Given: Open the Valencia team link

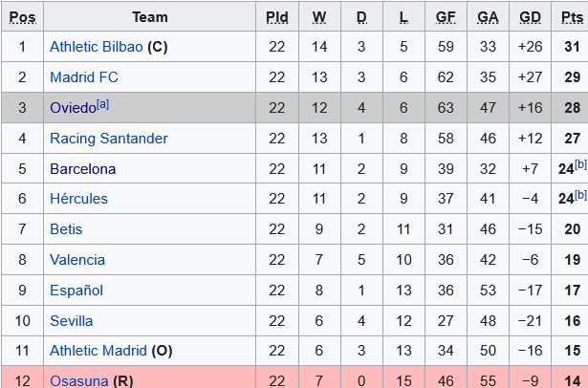Looking at the screenshot, I should 77,260.
